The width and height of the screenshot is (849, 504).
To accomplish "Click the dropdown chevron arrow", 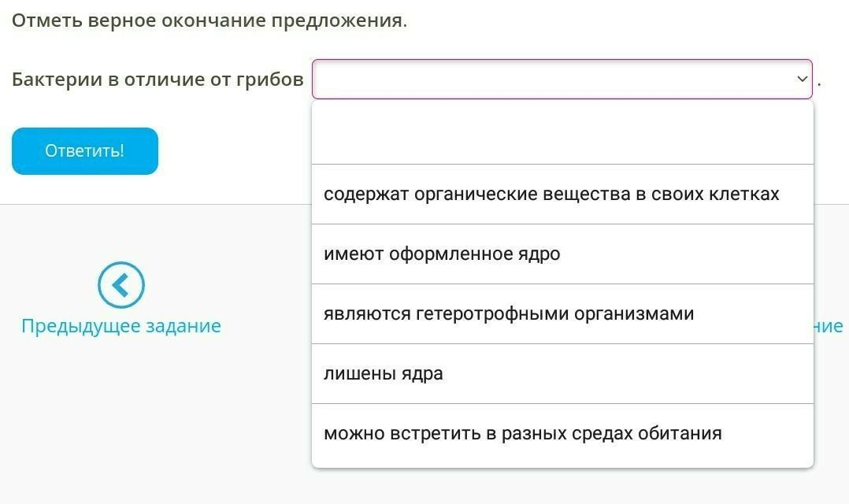I will tap(802, 79).
